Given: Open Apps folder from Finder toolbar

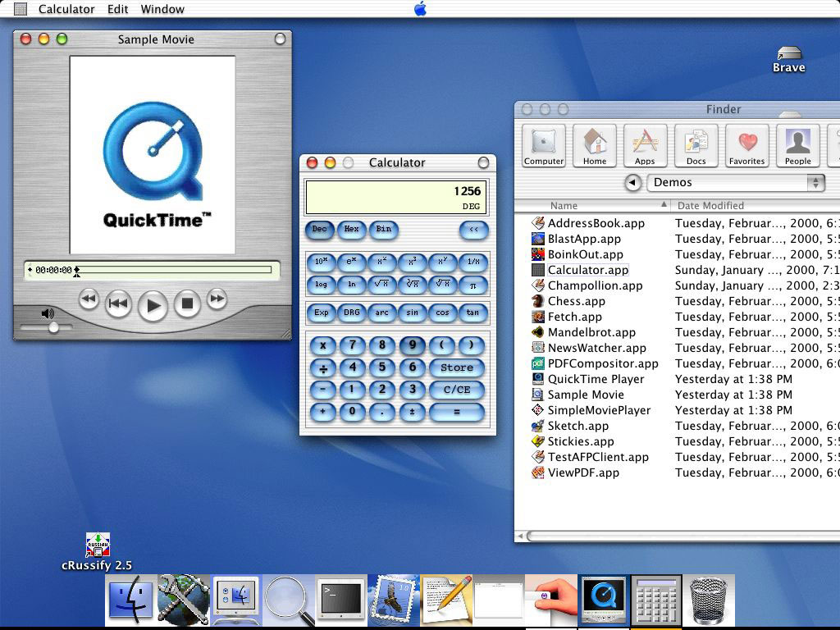Looking at the screenshot, I should tap(645, 146).
